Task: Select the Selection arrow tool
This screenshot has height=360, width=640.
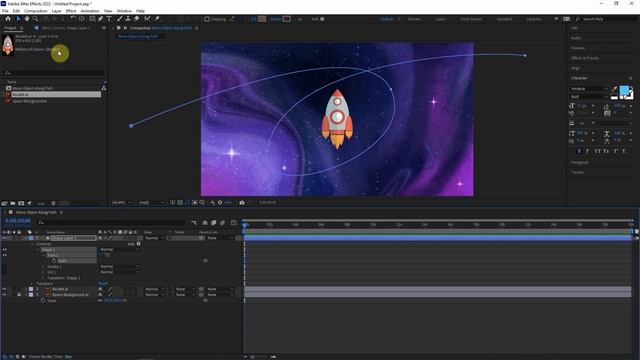Action: tap(18, 19)
